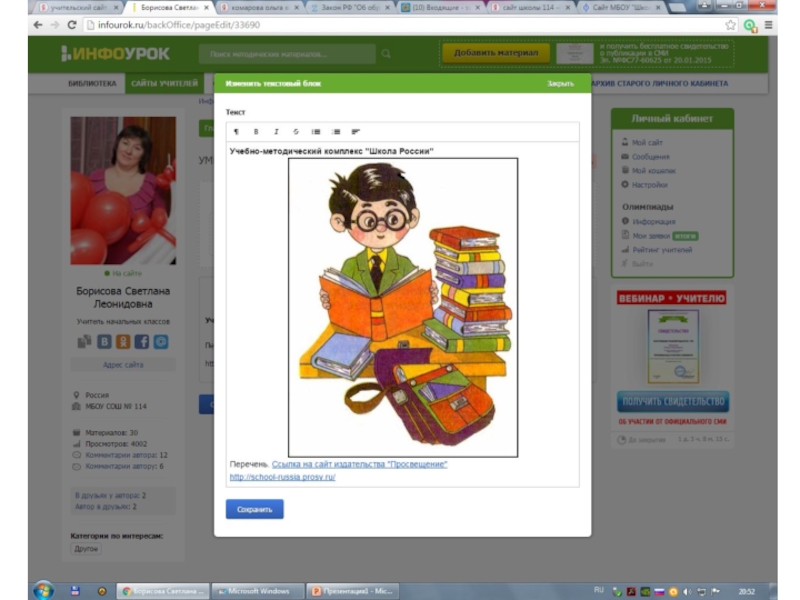Image resolution: width=800 pixels, height=600 pixels.
Task: Open Рейтинг учителей link
Action: tap(662, 249)
